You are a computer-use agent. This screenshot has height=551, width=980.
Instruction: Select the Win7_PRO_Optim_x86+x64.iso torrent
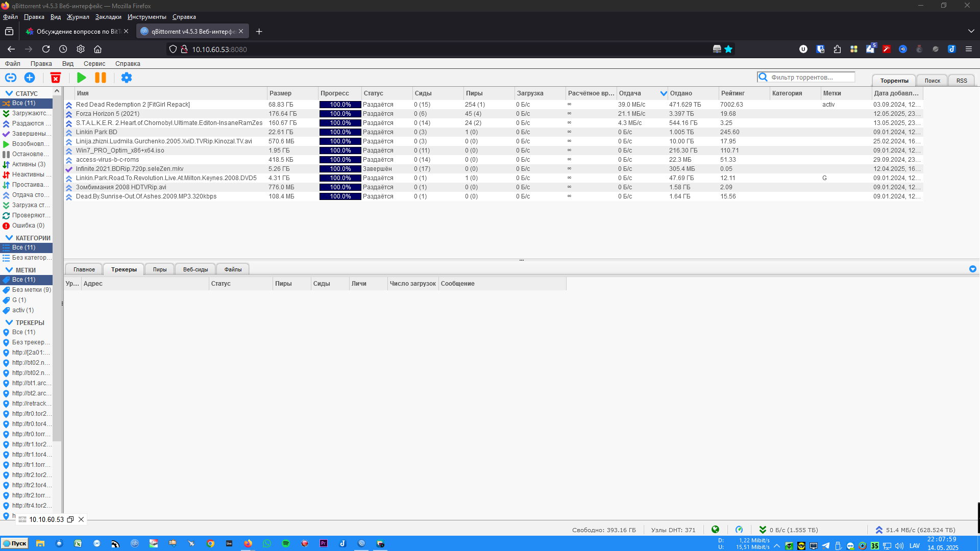pos(493,151)
